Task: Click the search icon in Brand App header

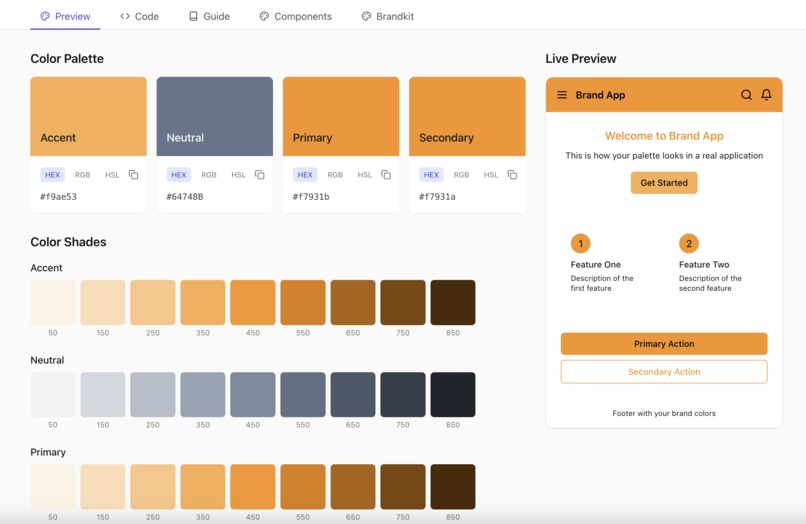Action: [746, 95]
